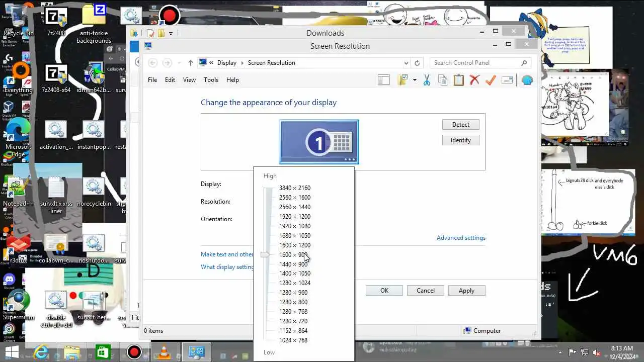
Task: Click the Notepad++ desktop icon
Action: 18,191
